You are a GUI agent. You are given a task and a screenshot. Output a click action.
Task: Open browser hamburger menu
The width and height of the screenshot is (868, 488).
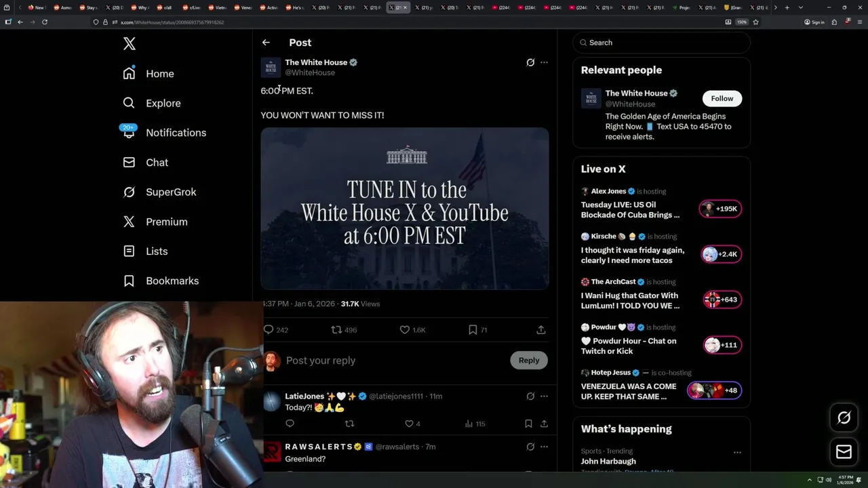point(860,22)
